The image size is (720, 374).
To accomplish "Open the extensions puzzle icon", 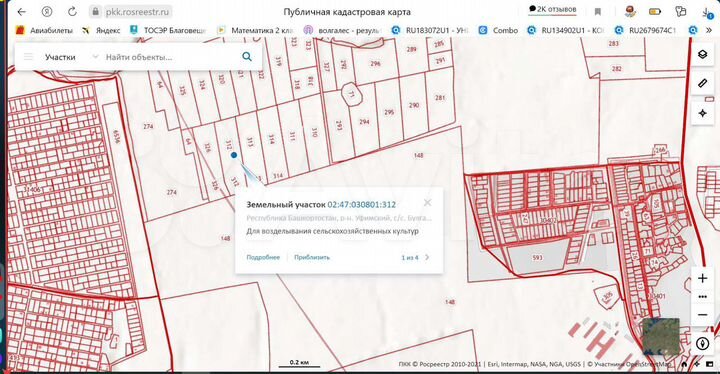I will (x=681, y=12).
